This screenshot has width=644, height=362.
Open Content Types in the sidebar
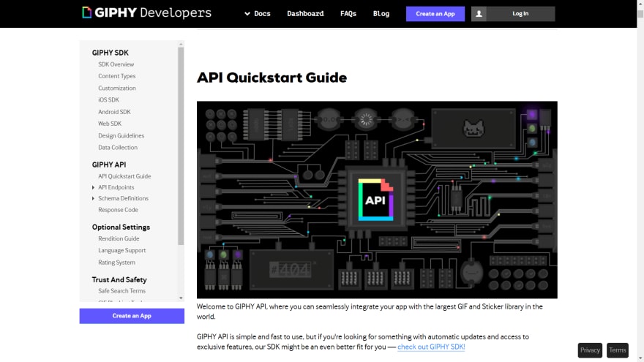pos(116,76)
